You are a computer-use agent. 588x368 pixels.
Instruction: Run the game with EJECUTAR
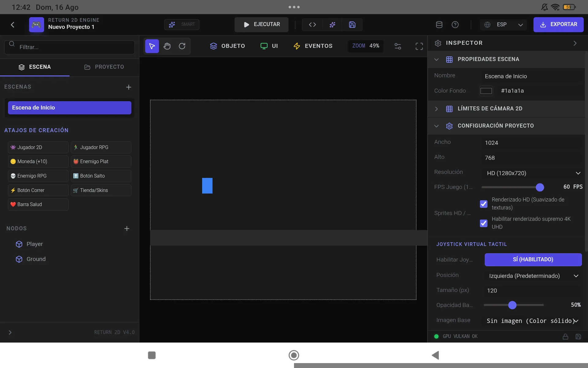point(262,25)
